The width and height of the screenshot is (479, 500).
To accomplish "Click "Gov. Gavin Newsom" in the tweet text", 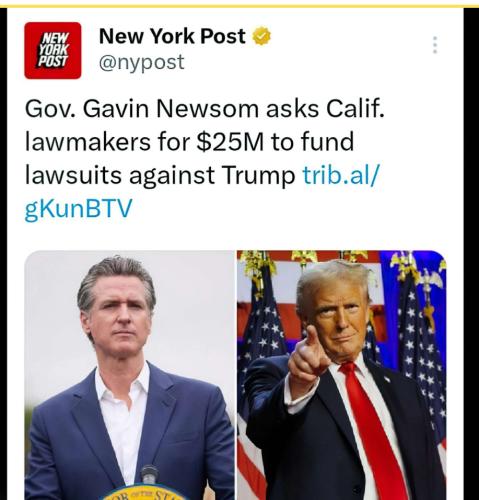I will 142,109.
